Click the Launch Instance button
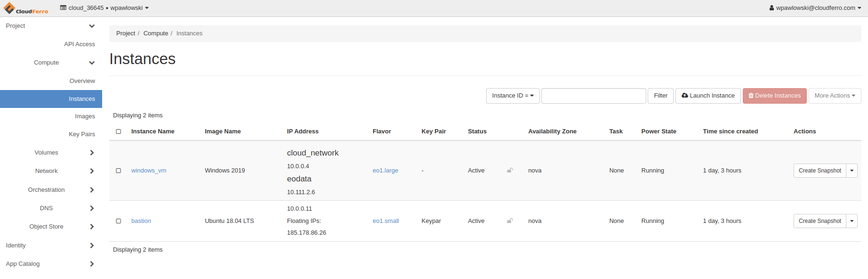The height and width of the screenshot is (279, 868). 708,96
